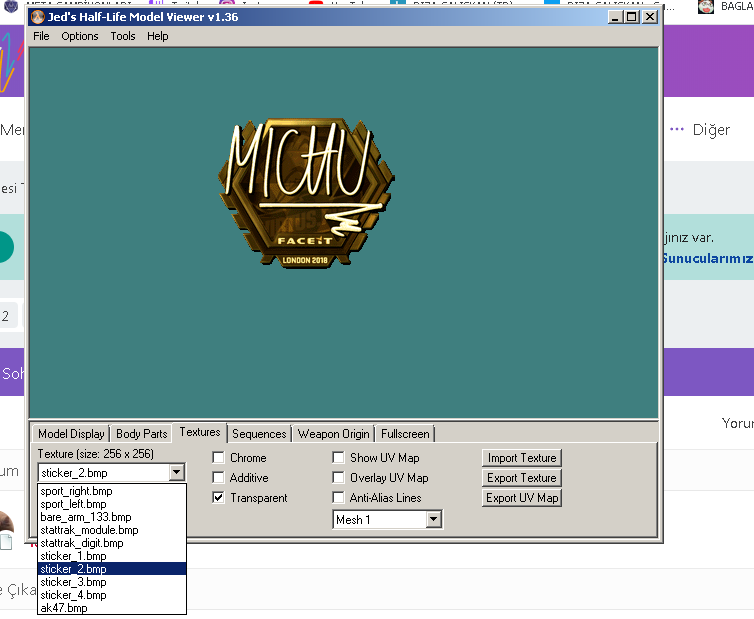Switch to the Fullscreen tab

tap(405, 434)
